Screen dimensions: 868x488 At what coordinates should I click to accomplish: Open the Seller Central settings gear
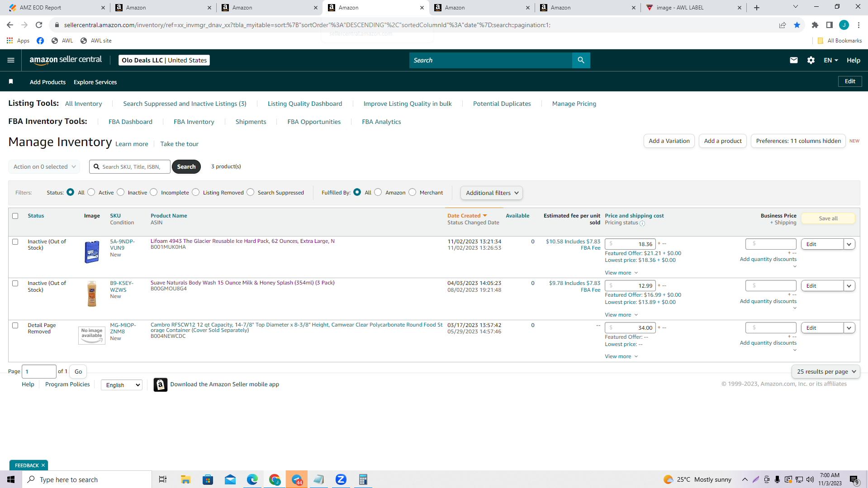(x=811, y=60)
